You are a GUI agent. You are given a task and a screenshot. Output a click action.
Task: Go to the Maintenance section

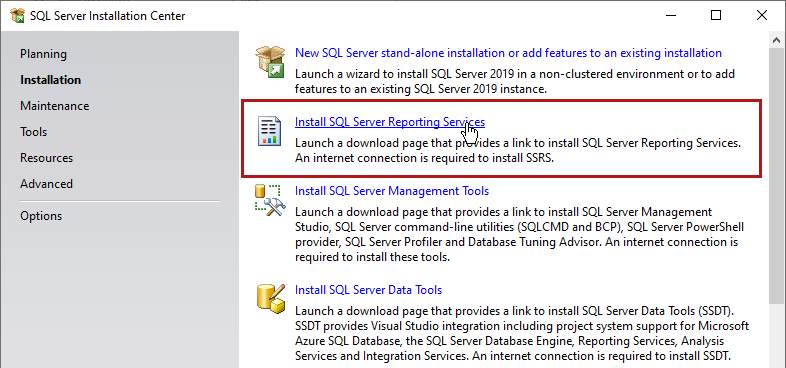55,106
